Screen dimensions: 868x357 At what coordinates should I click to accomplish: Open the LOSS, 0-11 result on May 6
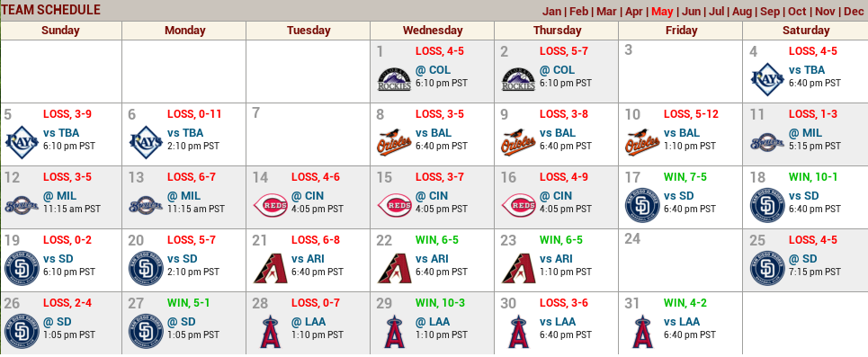tap(194, 114)
